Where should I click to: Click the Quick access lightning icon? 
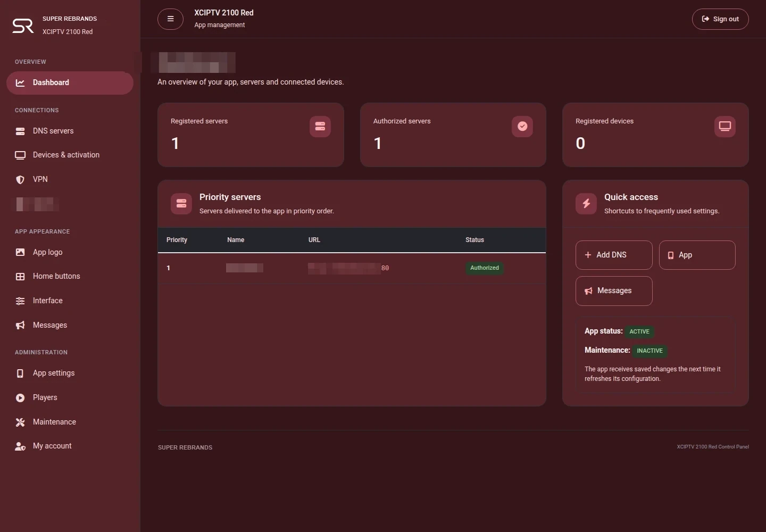pyautogui.click(x=586, y=204)
